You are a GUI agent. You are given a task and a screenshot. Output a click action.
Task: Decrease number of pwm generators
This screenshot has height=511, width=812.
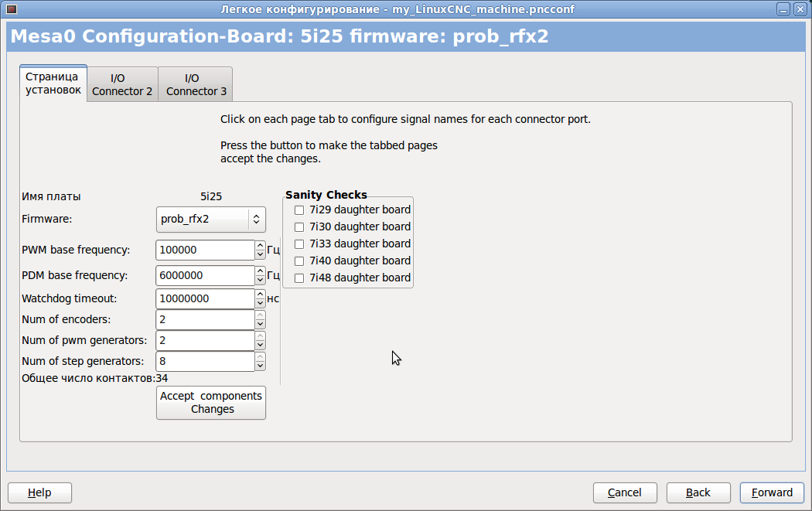tap(260, 345)
